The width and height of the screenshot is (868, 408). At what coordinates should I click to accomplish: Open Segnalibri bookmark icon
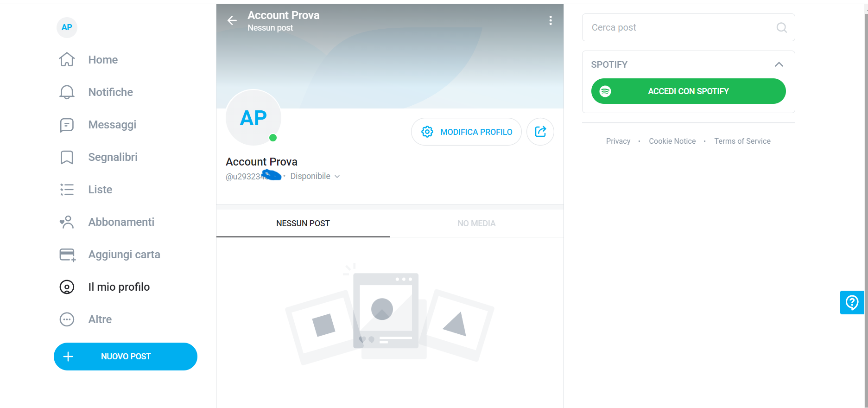(x=67, y=157)
